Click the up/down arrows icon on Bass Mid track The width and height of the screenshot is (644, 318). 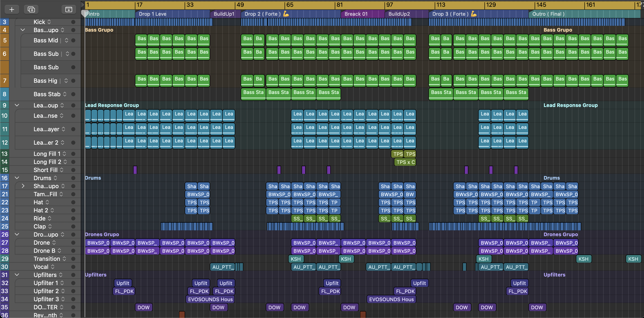pyautogui.click(x=67, y=40)
